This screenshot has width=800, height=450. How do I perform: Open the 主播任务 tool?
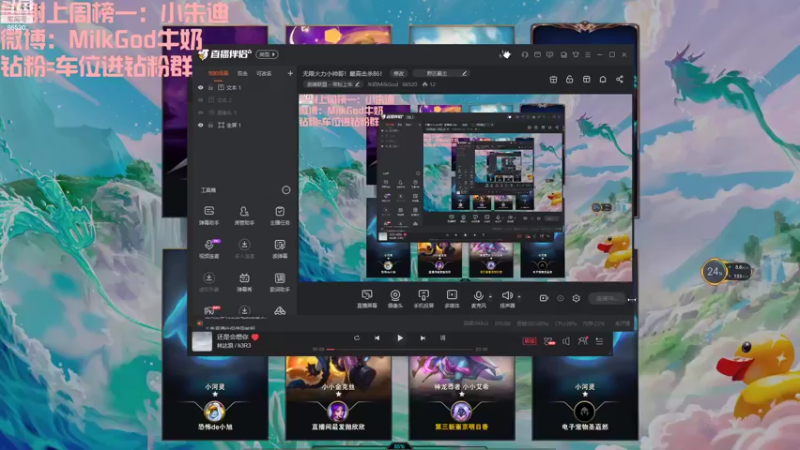tap(280, 215)
